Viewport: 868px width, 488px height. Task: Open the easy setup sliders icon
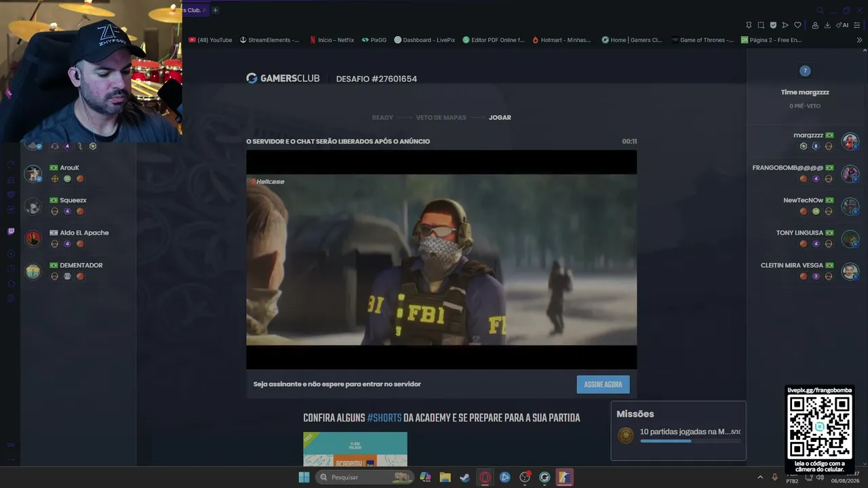point(857,25)
